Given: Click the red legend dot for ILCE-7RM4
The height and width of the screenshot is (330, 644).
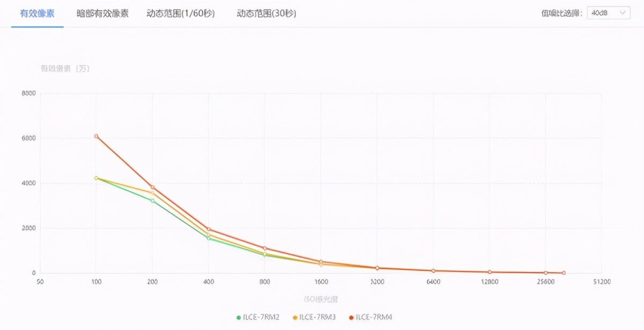Looking at the screenshot, I should click(352, 317).
